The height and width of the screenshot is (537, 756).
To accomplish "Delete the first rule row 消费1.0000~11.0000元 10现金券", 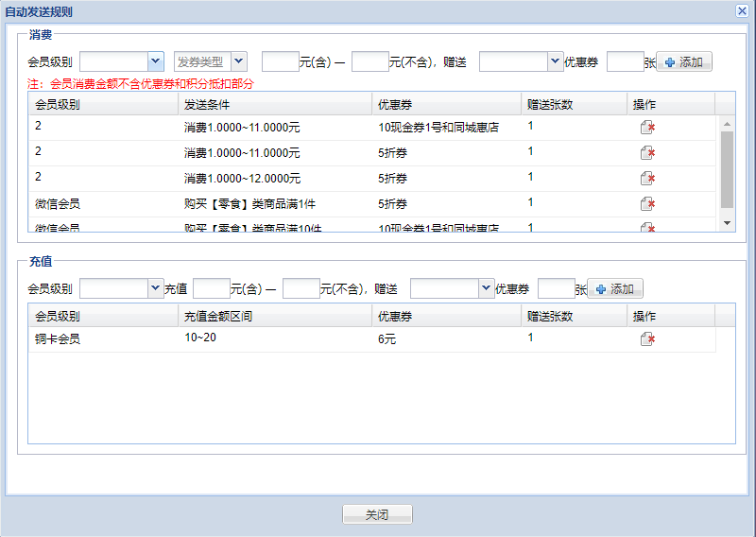I will [x=647, y=128].
